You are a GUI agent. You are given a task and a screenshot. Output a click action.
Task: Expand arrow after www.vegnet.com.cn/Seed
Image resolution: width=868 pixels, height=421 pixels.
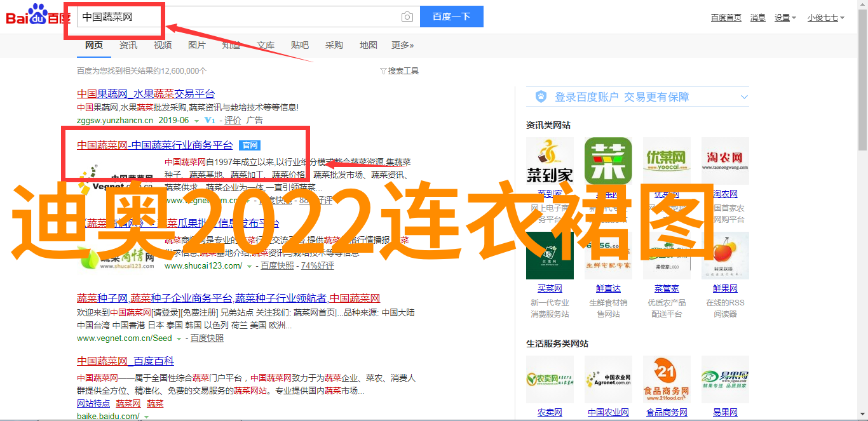click(179, 339)
